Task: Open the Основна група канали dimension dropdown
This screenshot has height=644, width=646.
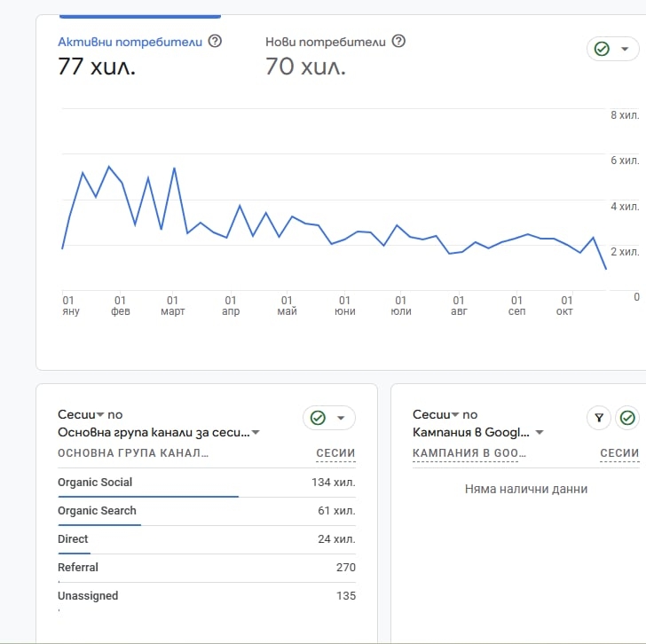Action: 256,433
